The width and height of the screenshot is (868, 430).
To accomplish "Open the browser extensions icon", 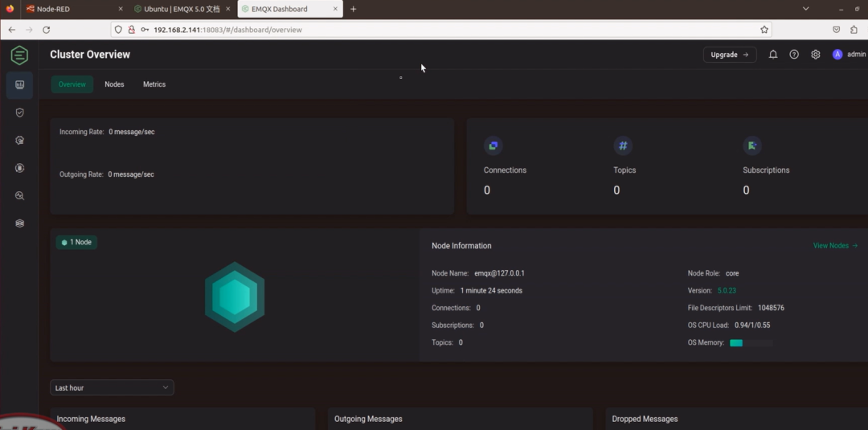I will click(854, 30).
